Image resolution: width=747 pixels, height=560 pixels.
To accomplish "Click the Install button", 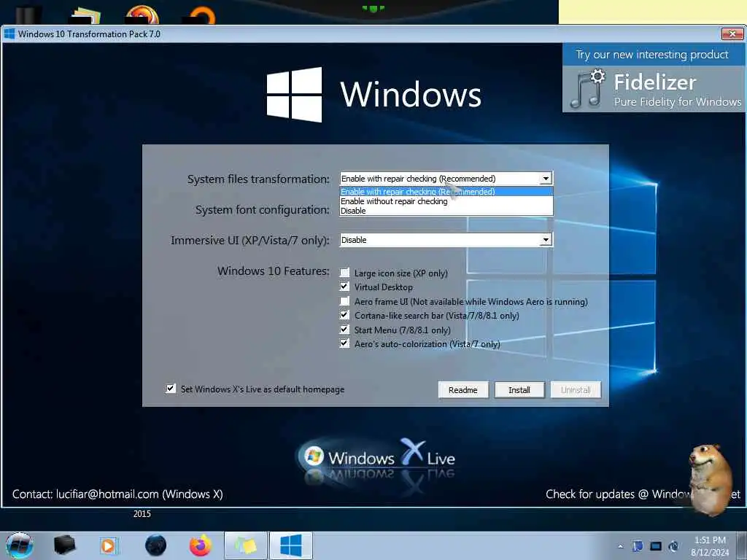I will coord(519,390).
